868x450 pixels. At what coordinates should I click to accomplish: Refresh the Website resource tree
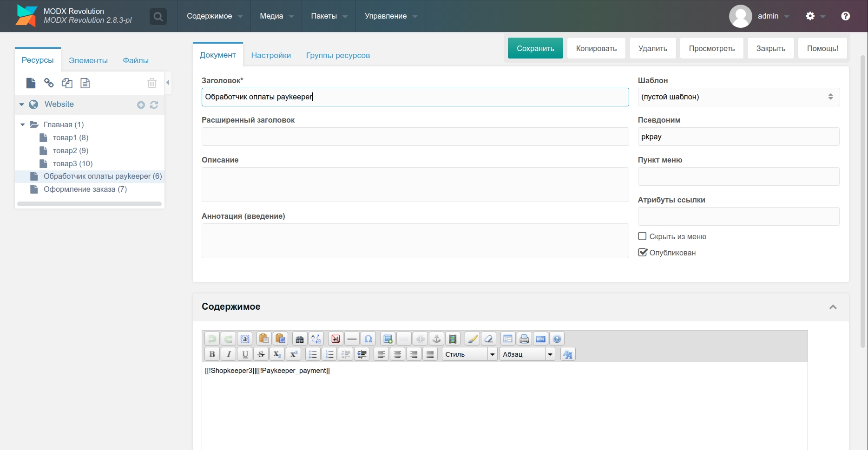(154, 105)
